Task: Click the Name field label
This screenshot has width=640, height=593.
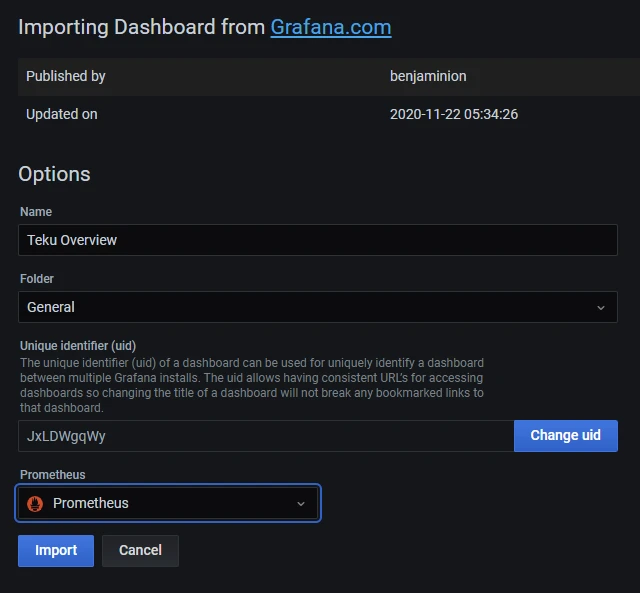Action: point(36,212)
